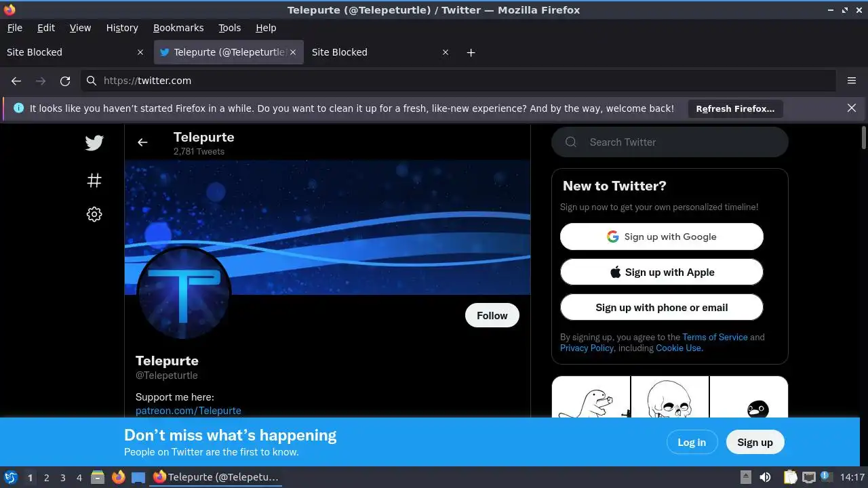Switch to virtual desktop 4

coord(79,478)
